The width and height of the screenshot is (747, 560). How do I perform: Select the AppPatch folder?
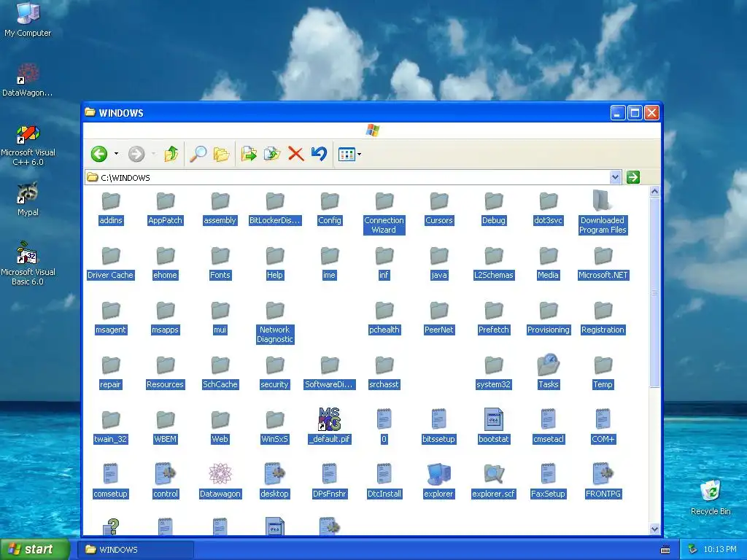[x=166, y=208]
